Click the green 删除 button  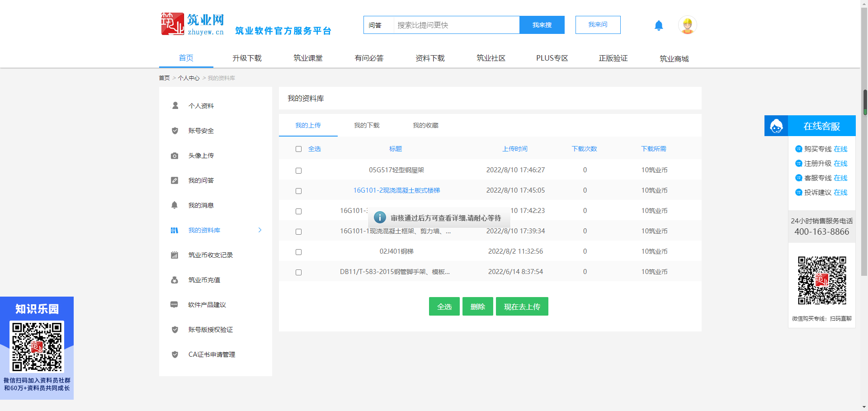click(x=478, y=307)
